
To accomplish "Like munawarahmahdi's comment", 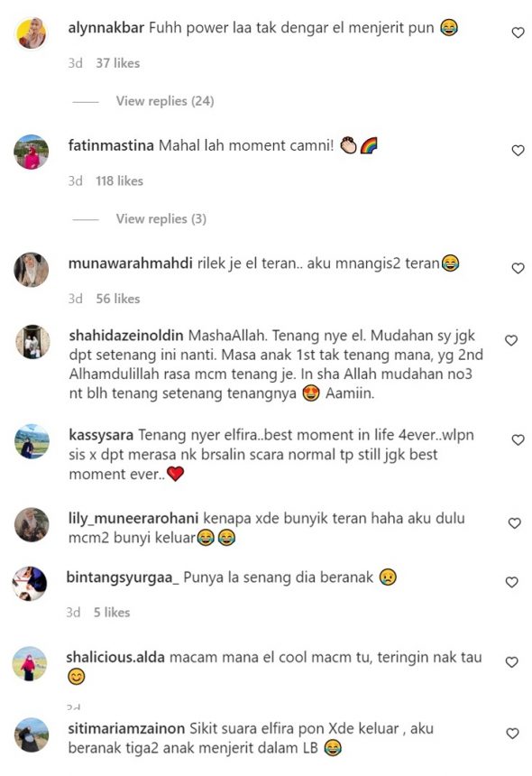I will tap(518, 268).
